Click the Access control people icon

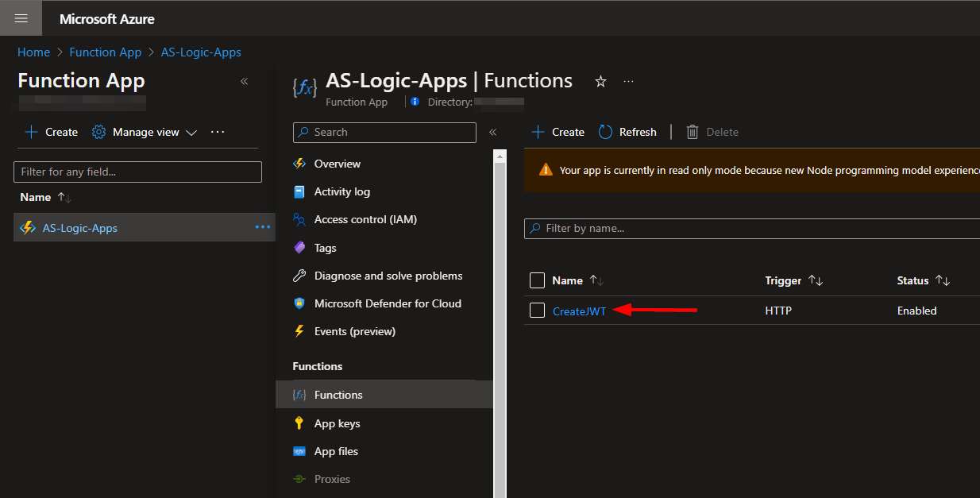[299, 219]
